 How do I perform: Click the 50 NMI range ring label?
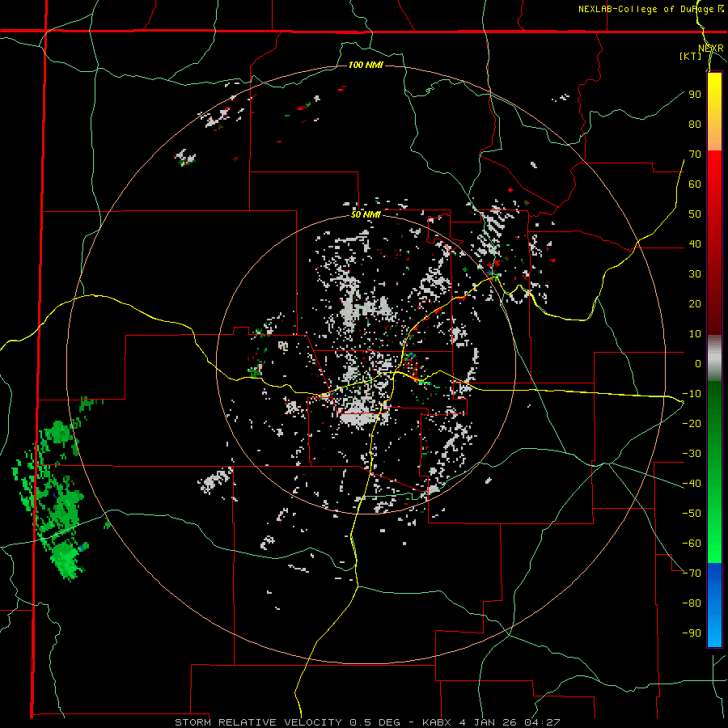366,214
